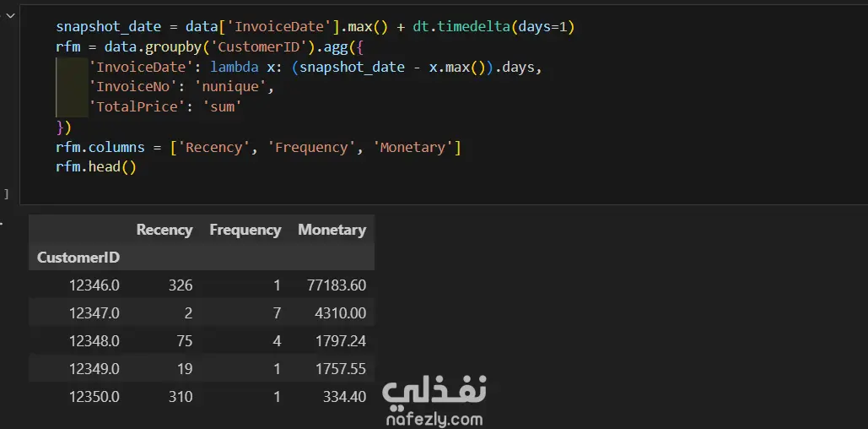This screenshot has width=868, height=429.
Task: Click the Frequency column header
Action: pos(245,230)
